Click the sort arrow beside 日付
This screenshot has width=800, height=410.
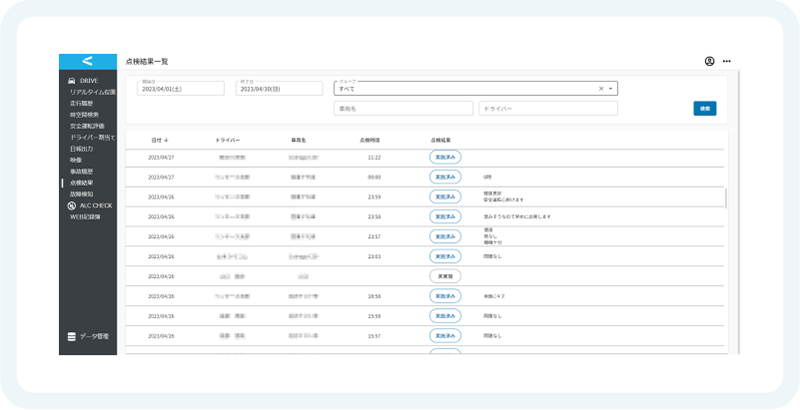[x=166, y=140]
